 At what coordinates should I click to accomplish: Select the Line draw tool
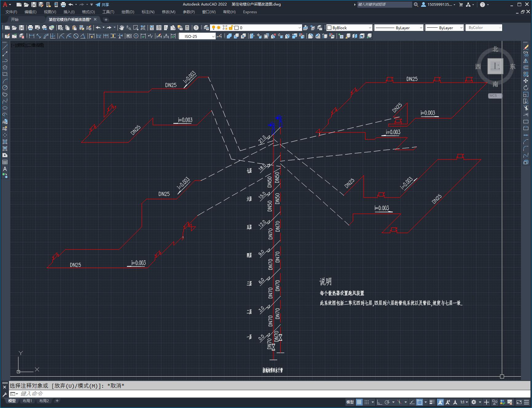coord(5,47)
